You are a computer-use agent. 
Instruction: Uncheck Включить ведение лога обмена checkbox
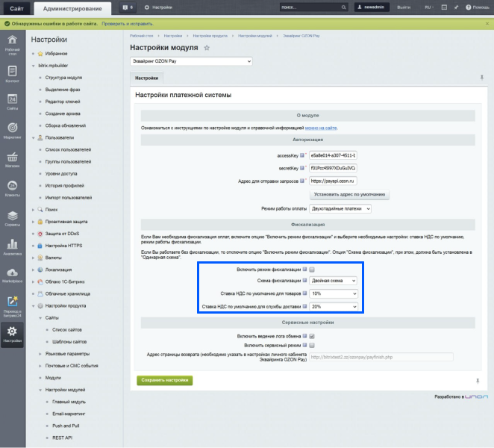coord(312,337)
